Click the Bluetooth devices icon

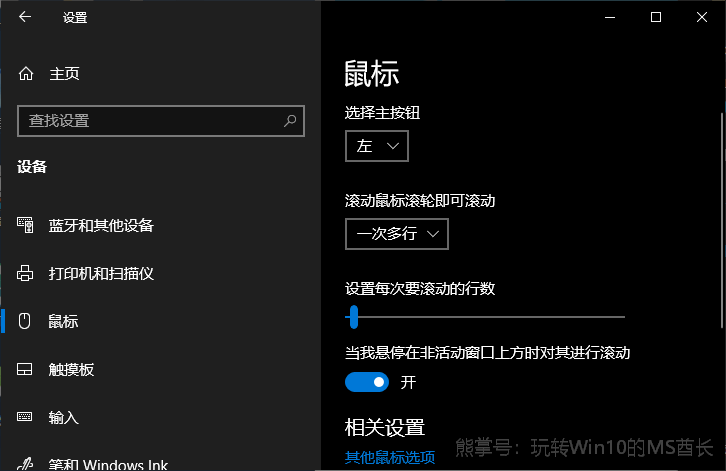[25, 225]
